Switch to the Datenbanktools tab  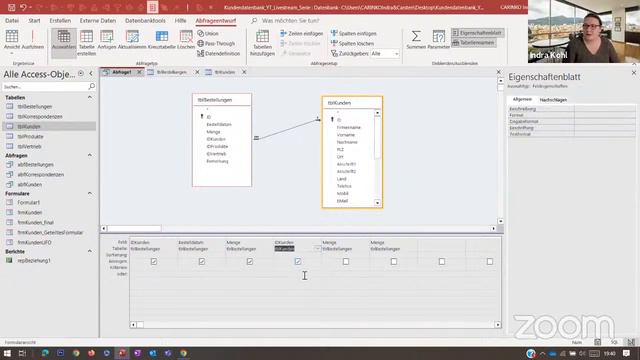pos(145,20)
